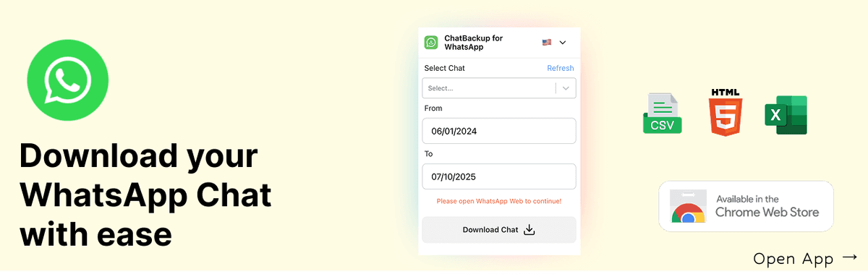Click the download arrow icon on button
The image size is (868, 277).
(x=529, y=230)
